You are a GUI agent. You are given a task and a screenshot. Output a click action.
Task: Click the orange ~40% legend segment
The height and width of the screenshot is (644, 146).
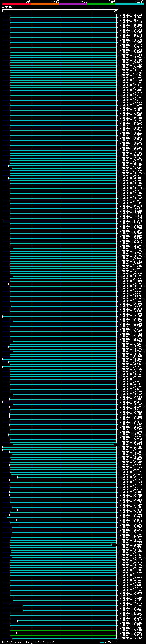pos(45,4)
